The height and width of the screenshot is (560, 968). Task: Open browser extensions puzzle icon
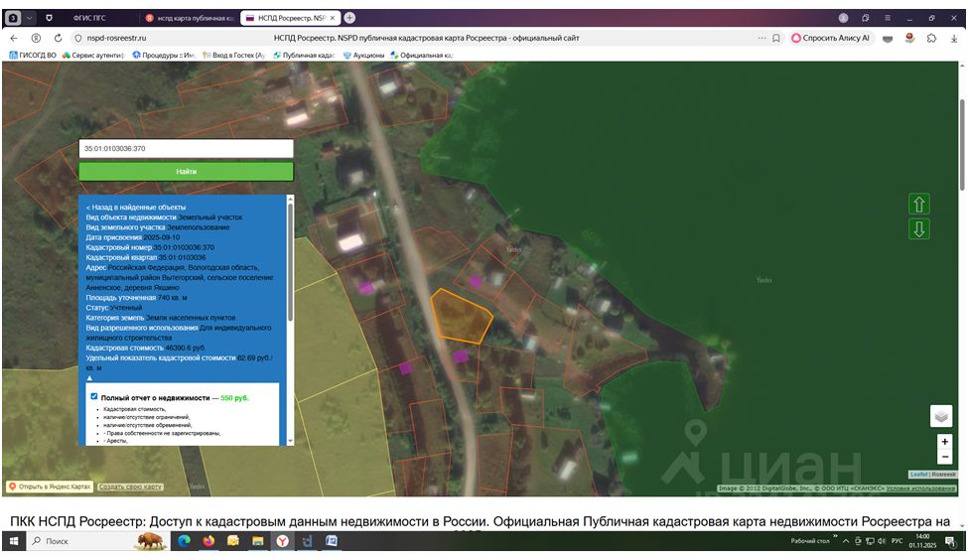click(931, 39)
